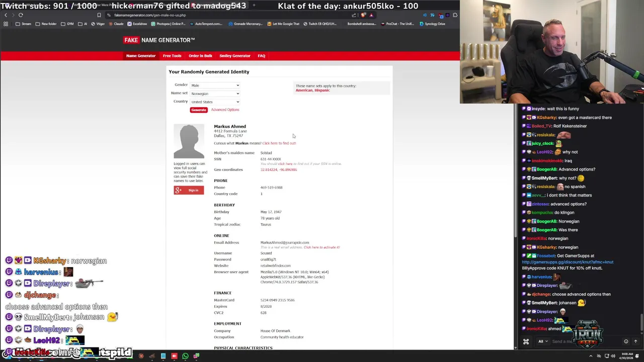Click the Hispanic name set link
Screen dimensions: 644x362
pos(323,90)
